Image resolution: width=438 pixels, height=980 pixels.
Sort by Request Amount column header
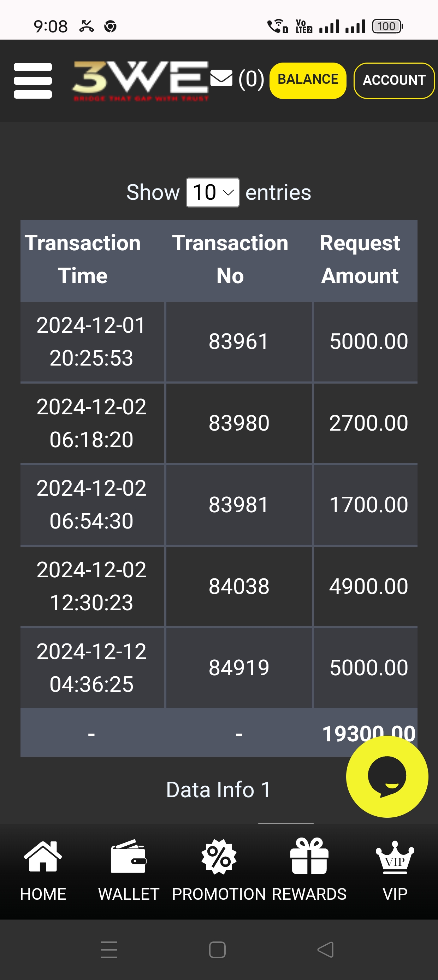(x=360, y=259)
